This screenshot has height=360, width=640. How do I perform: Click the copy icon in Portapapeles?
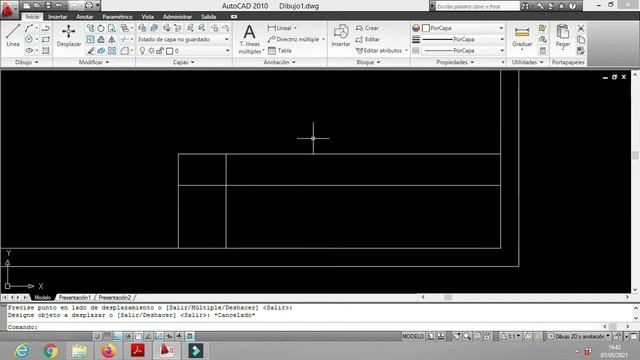tap(580, 39)
